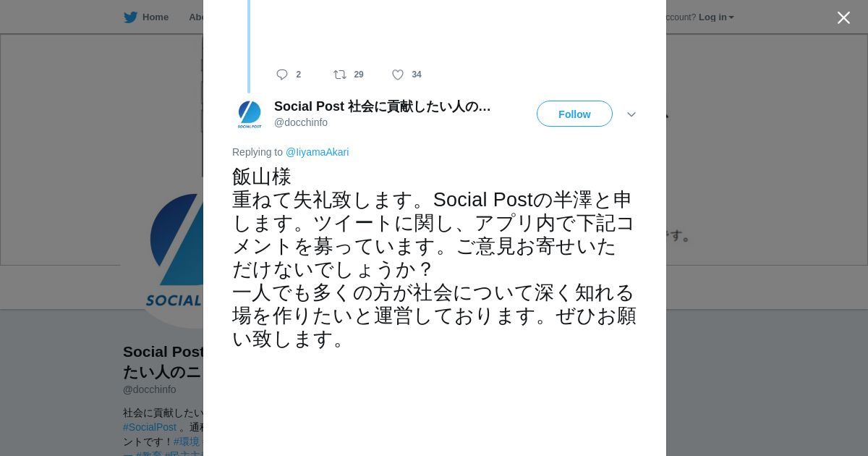
Task: Click the Social Post avatar in tweet header
Action: [x=250, y=114]
